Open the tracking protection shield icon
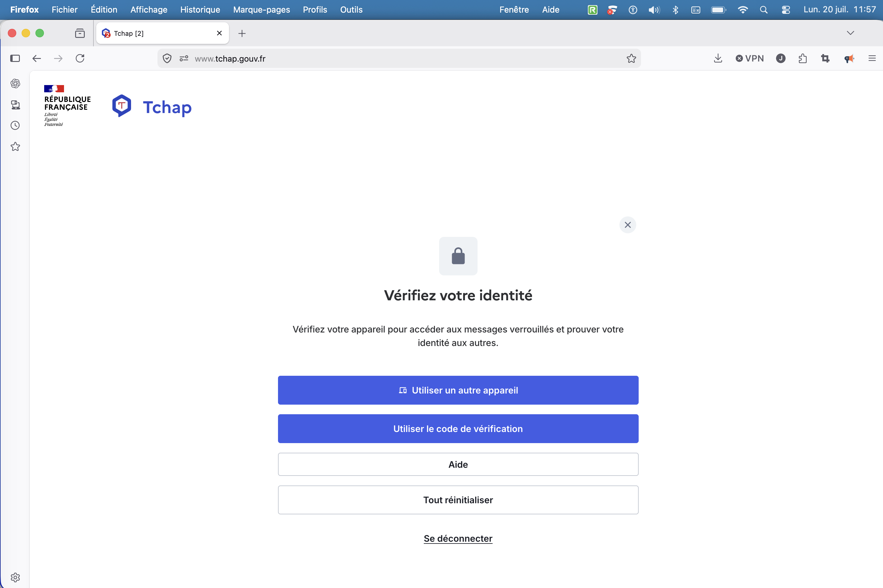The height and width of the screenshot is (588, 883). tap(167, 59)
